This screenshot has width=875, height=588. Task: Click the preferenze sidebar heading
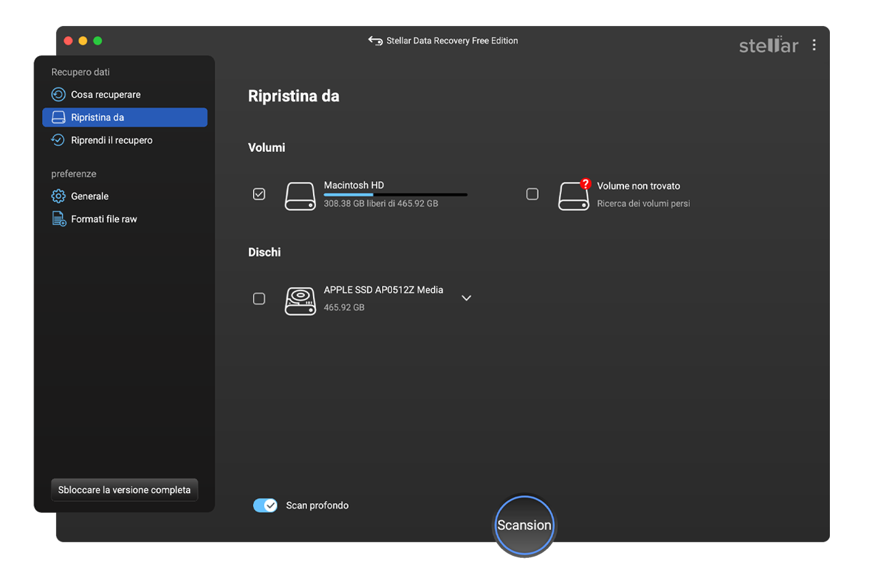(x=74, y=174)
